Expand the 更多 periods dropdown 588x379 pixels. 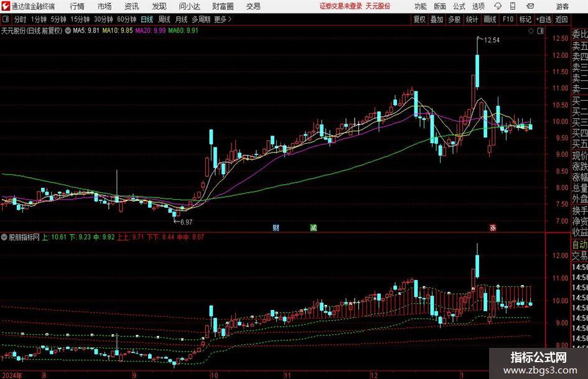coord(223,19)
